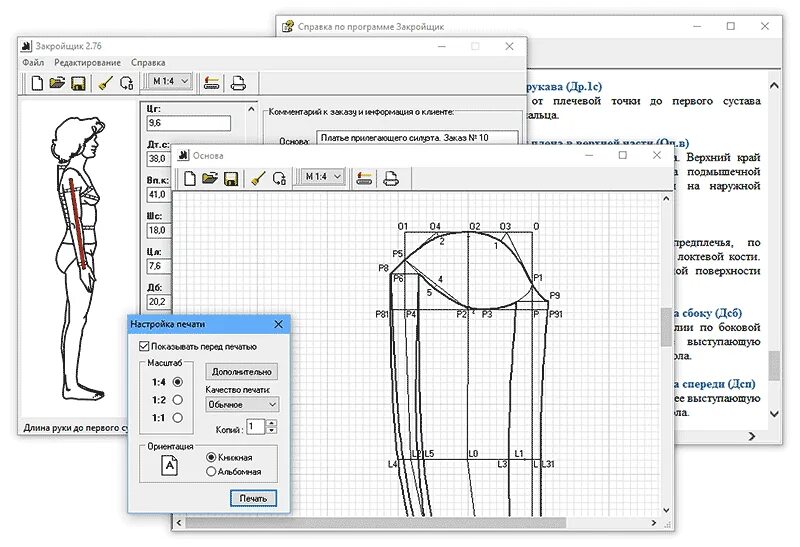Viewport: 800px width, 547px height.
Task: Click Основа horizontal scrollbar thumb
Action: pyautogui.click(x=376, y=523)
